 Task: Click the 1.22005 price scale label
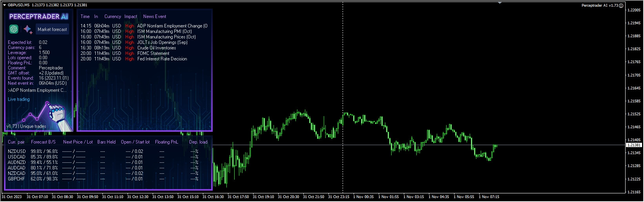(634, 10)
